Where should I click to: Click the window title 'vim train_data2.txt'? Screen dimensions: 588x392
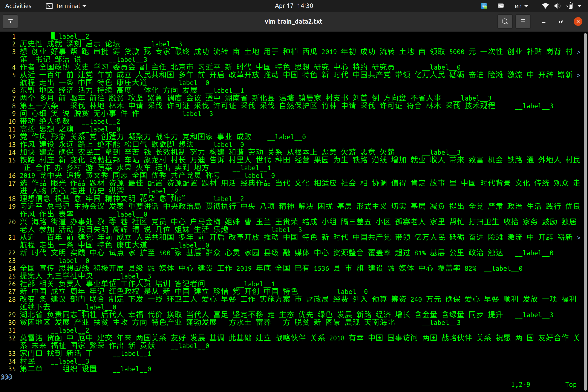294,21
